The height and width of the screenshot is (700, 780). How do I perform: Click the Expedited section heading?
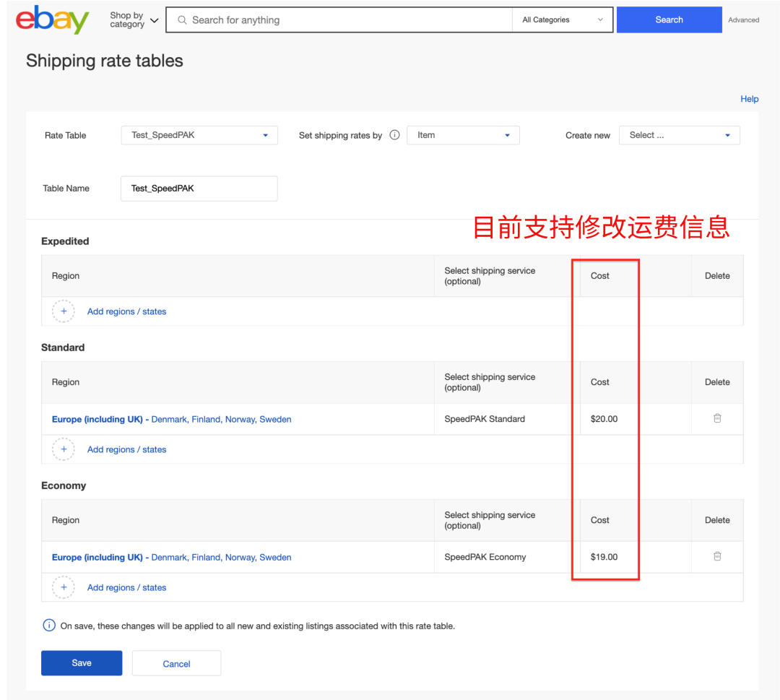click(x=65, y=241)
